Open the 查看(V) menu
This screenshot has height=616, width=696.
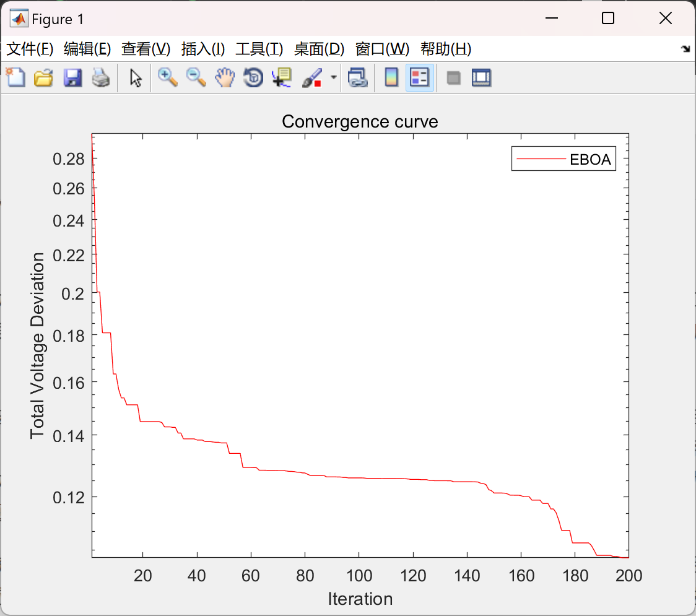pyautogui.click(x=146, y=49)
